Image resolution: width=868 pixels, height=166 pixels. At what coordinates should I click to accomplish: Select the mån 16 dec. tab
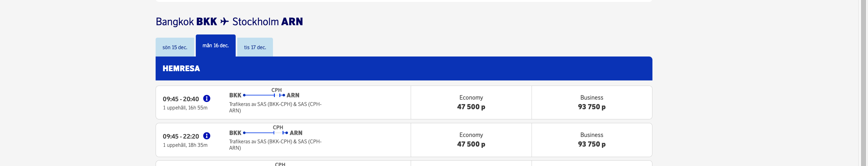[x=215, y=46]
